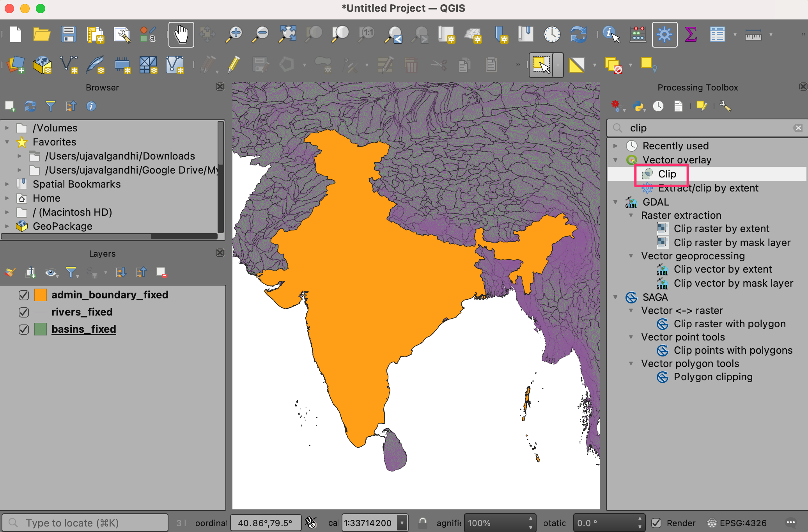Disable the Render checkbox in status bar

click(x=656, y=523)
